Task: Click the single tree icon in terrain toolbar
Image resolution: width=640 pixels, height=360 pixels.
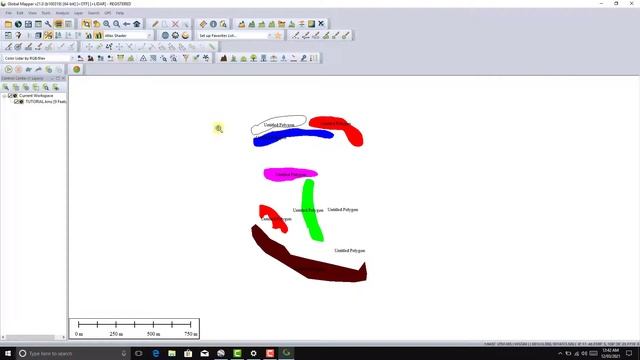Action: pos(253,58)
